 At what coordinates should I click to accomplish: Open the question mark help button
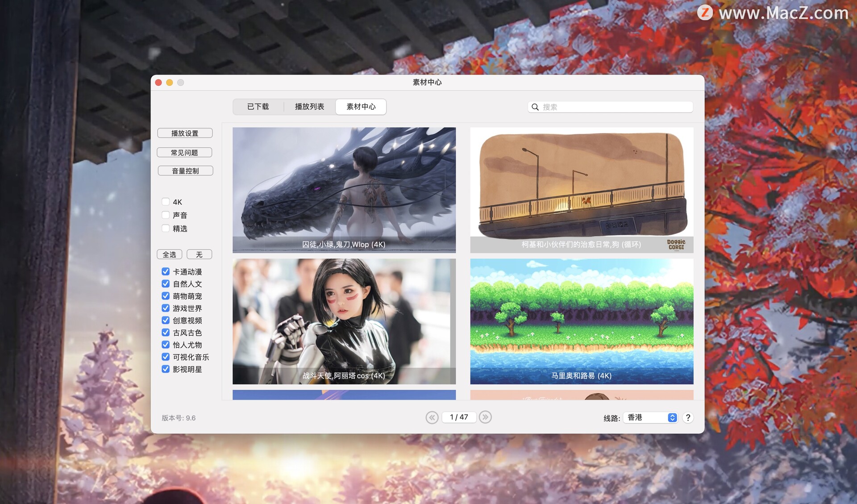(x=688, y=417)
